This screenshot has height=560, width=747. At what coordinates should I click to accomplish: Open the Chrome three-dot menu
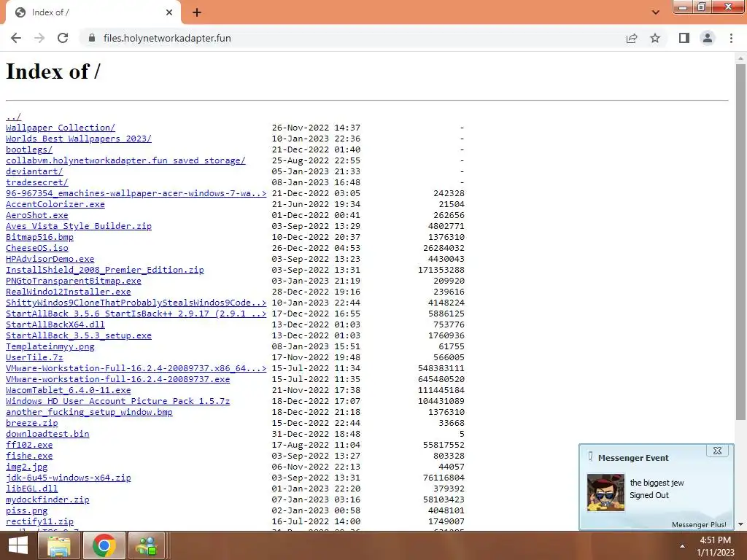pyautogui.click(x=731, y=38)
